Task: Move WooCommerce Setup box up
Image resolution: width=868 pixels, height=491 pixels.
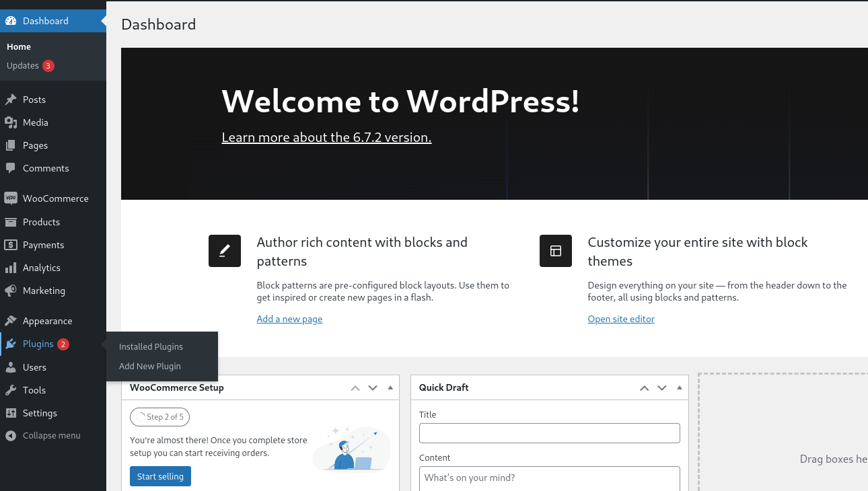Action: [355, 388]
